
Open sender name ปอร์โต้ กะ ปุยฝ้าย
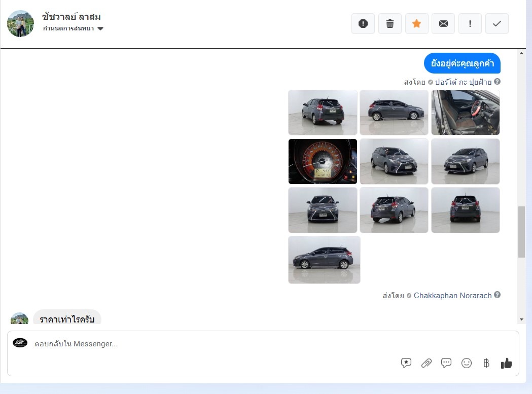tap(463, 82)
